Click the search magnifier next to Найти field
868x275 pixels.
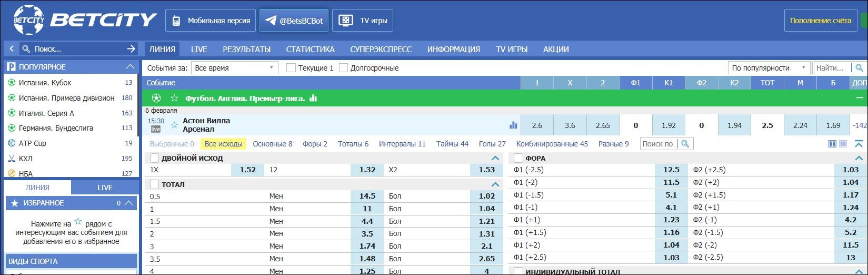pos(859,68)
